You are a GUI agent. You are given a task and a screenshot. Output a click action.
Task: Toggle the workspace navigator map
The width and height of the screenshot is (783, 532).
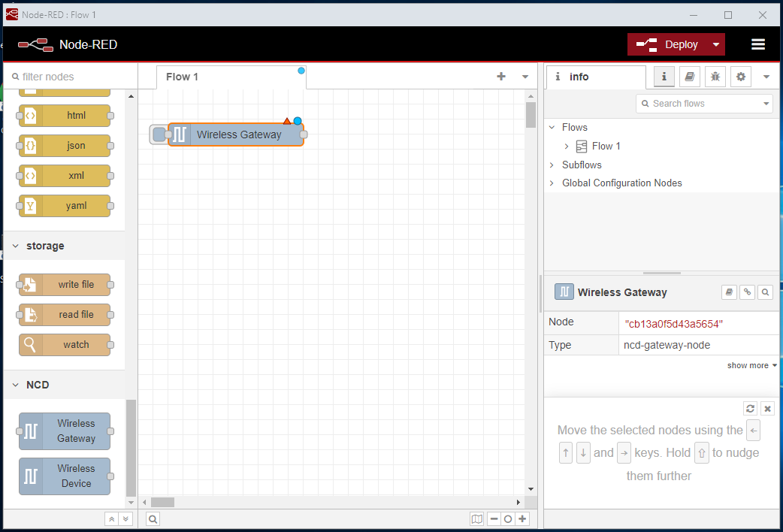click(477, 519)
